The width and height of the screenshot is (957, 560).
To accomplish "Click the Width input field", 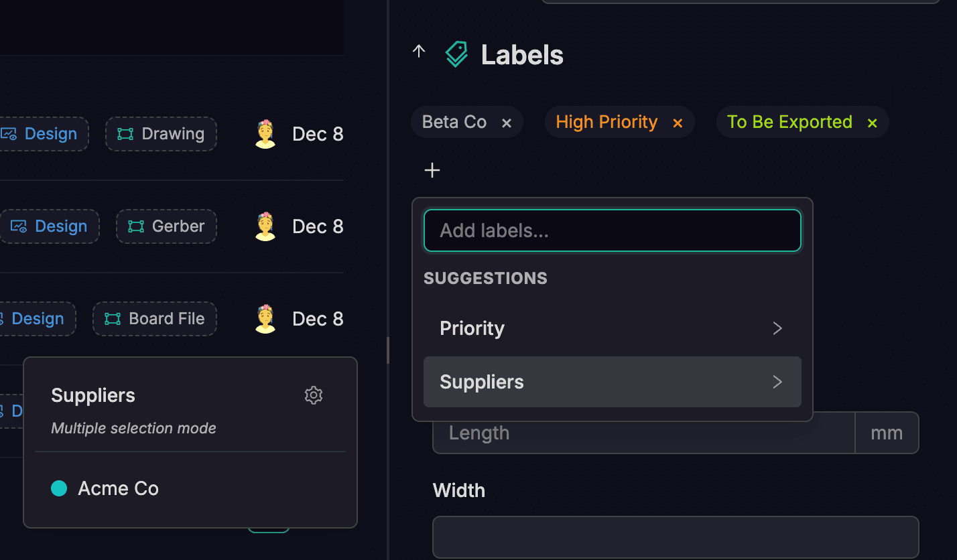I will click(x=675, y=537).
